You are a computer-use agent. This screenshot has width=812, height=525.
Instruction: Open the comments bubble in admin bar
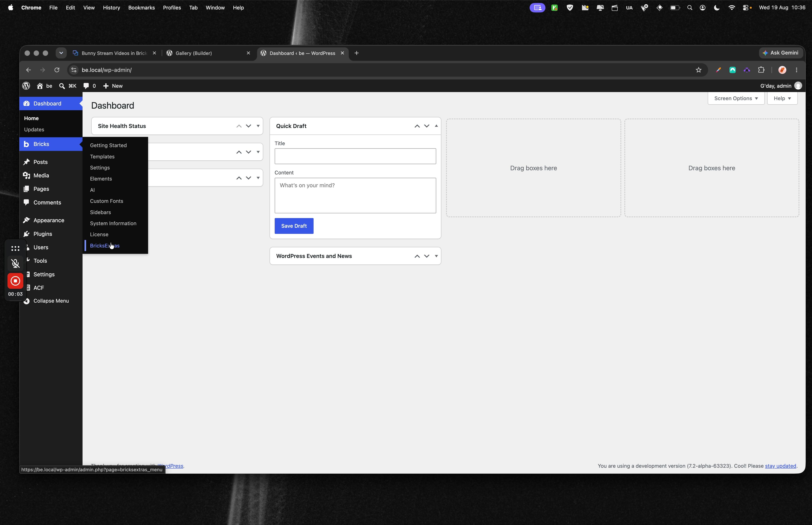tap(90, 86)
